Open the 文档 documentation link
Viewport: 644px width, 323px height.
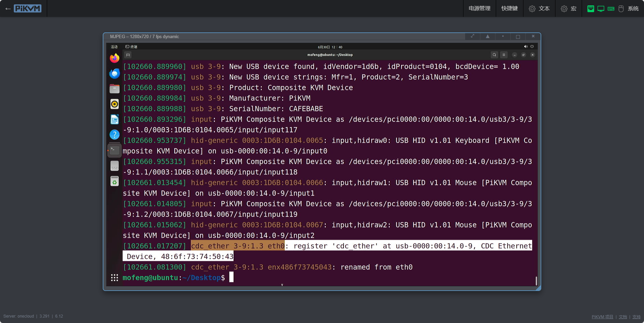click(623, 317)
